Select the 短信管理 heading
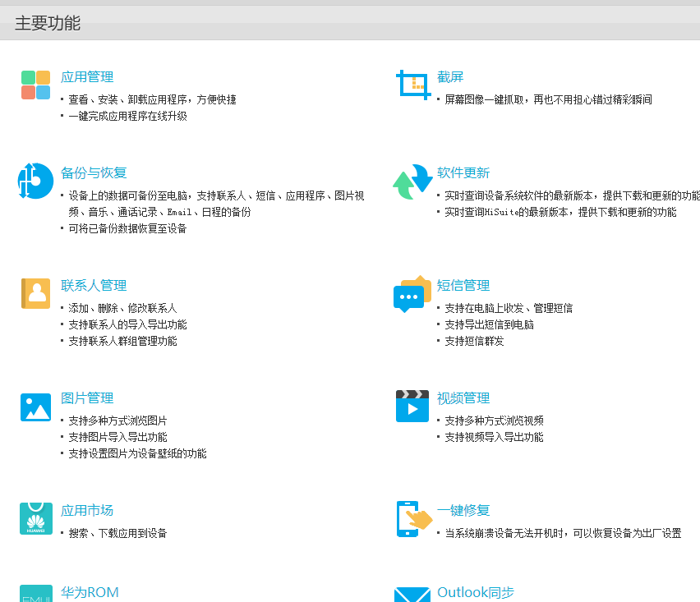Viewport: 700px width, 602px height. (463, 286)
